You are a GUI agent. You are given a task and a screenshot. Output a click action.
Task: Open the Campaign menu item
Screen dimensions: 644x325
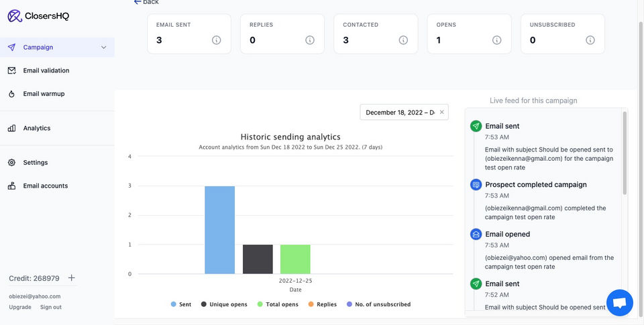[57, 47]
